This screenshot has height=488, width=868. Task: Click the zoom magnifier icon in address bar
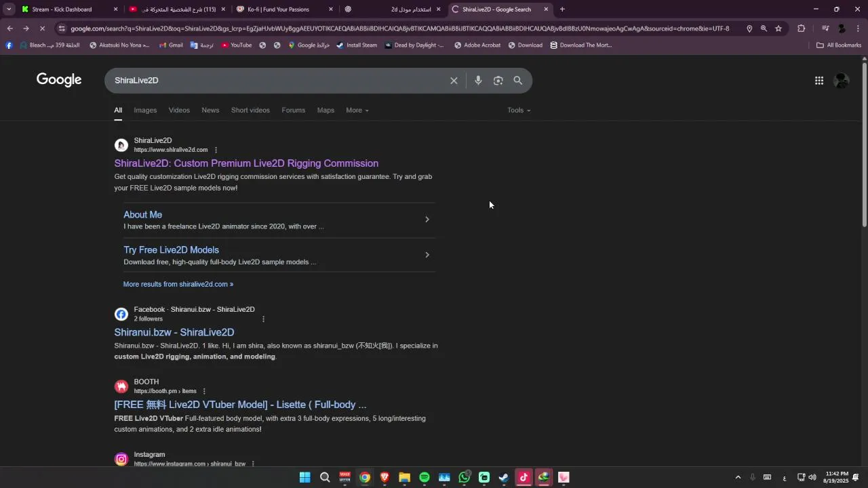tap(764, 28)
